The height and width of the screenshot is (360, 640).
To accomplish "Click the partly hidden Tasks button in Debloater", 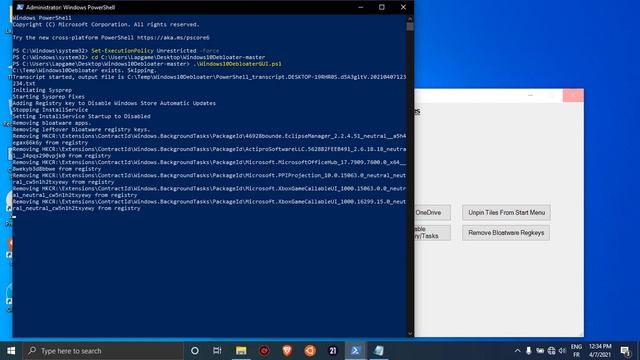I will [432, 233].
